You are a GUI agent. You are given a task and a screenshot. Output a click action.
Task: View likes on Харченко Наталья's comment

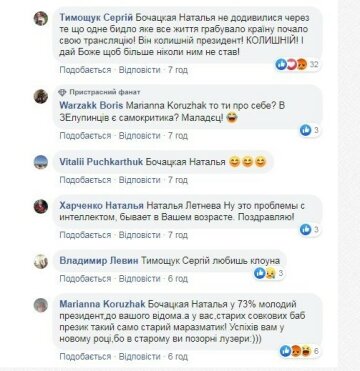point(310,229)
